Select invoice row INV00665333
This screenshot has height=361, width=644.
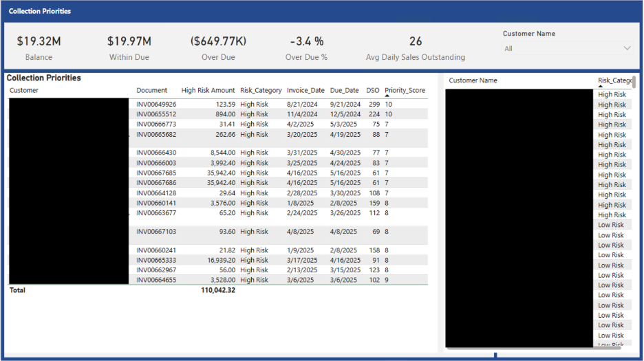[156, 261]
